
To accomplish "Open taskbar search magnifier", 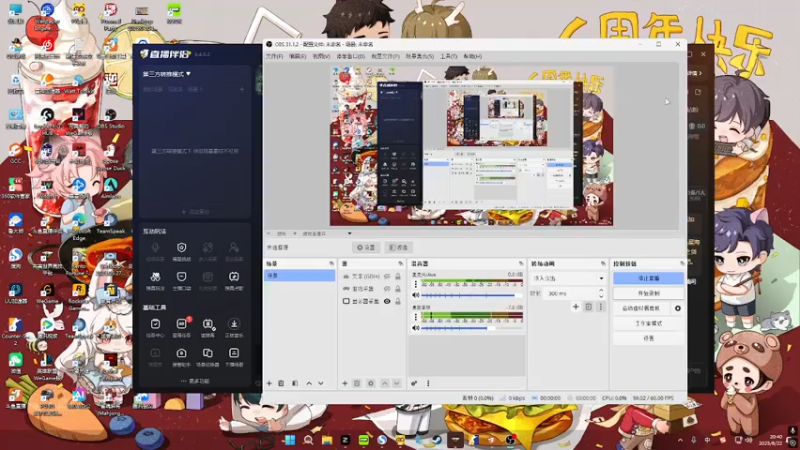I will [x=308, y=440].
